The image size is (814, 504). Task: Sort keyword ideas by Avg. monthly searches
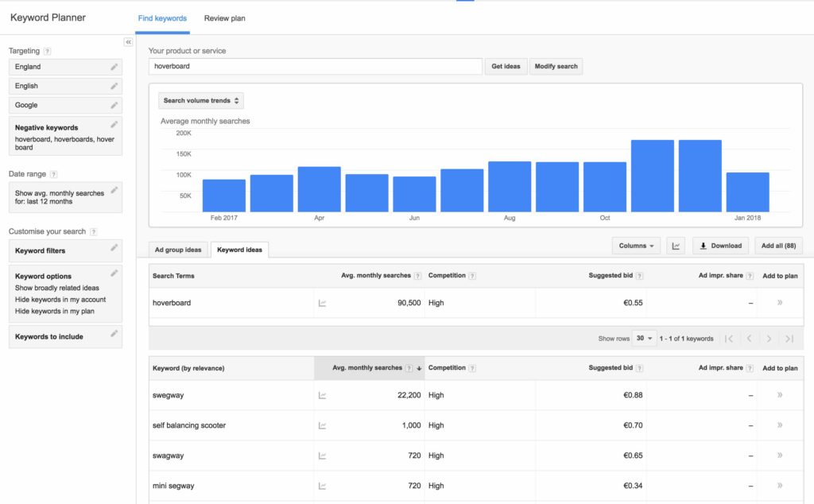[369, 368]
